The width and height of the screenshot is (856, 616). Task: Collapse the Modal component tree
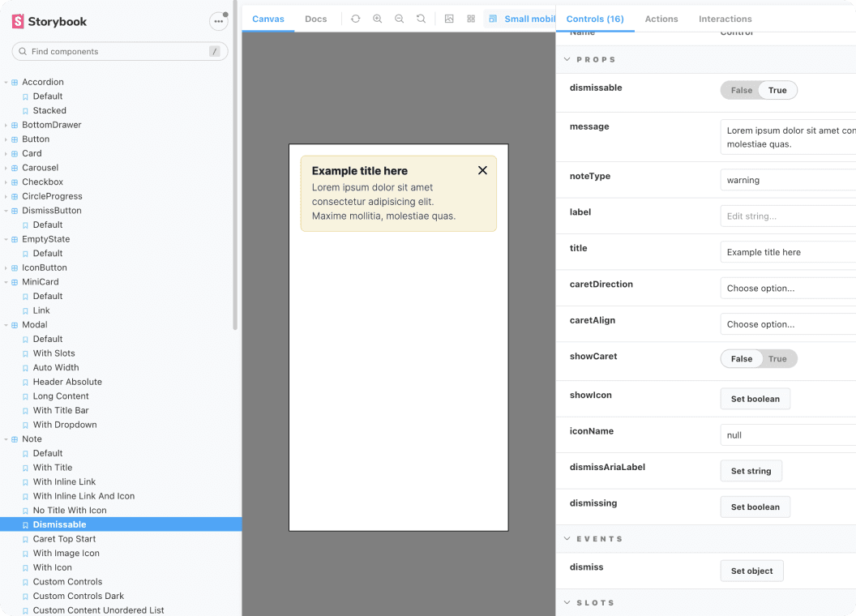click(6, 325)
